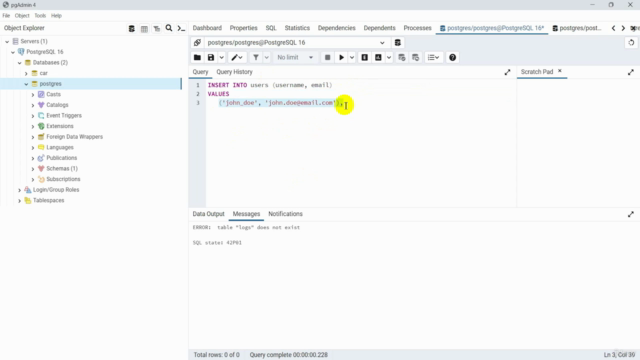Image resolution: width=640 pixels, height=360 pixels.
Task: Open the filter options dropdown arrow
Action: (267, 58)
